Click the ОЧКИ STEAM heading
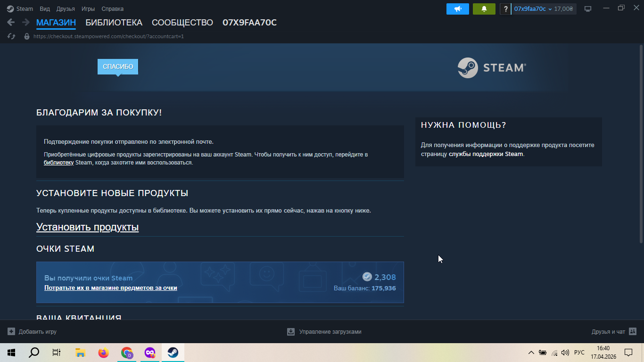The width and height of the screenshot is (644, 362). [x=66, y=248]
